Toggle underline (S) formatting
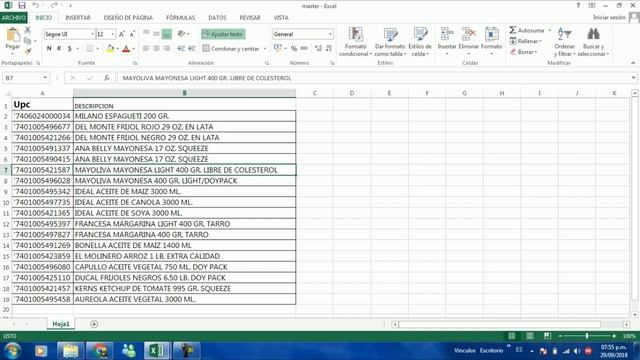Image resolution: width=640 pixels, height=360 pixels. [69, 49]
